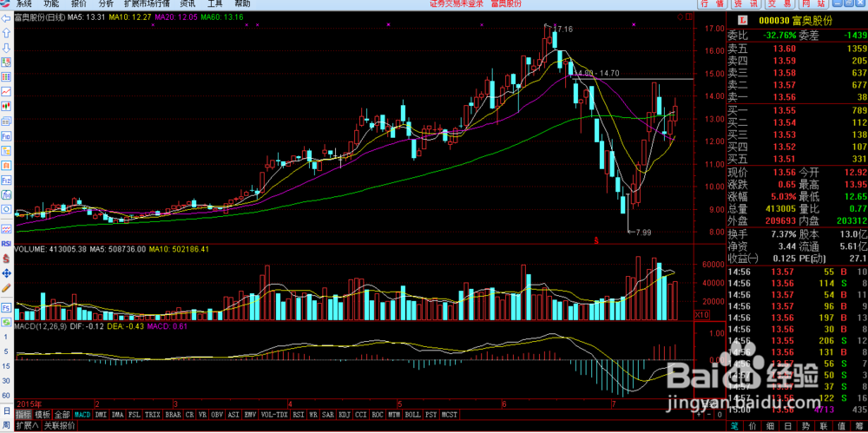Click the RSI indicator icon
The height and width of the screenshot is (433, 868).
click(6, 244)
